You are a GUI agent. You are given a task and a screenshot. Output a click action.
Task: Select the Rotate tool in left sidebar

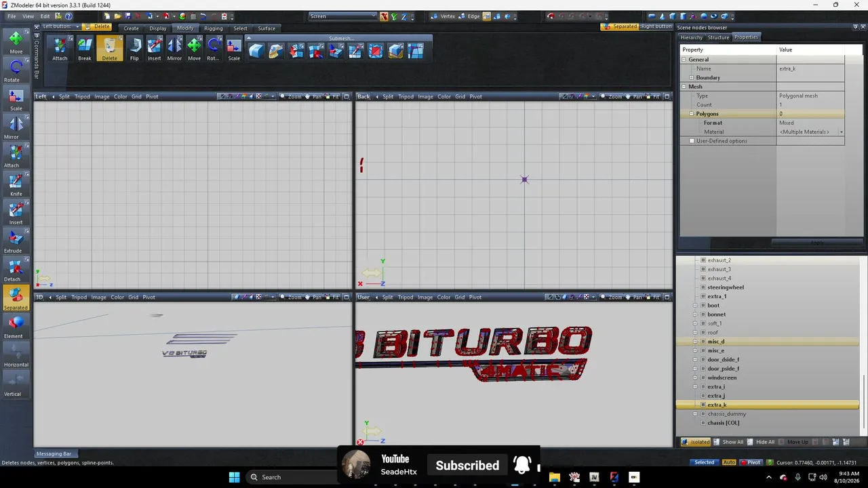pos(16,70)
